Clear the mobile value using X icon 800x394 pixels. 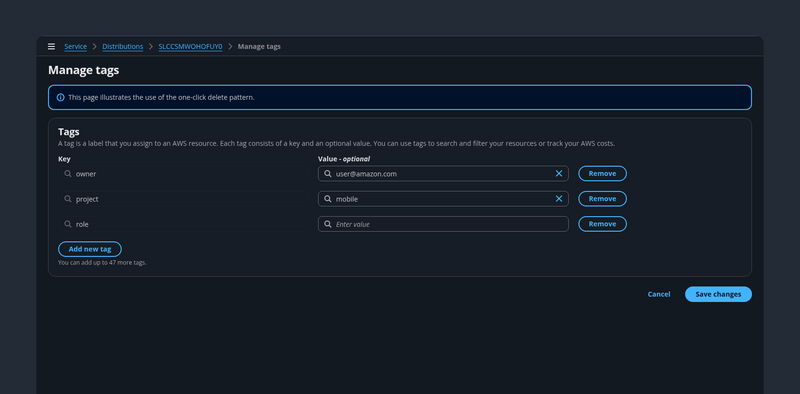pos(559,199)
